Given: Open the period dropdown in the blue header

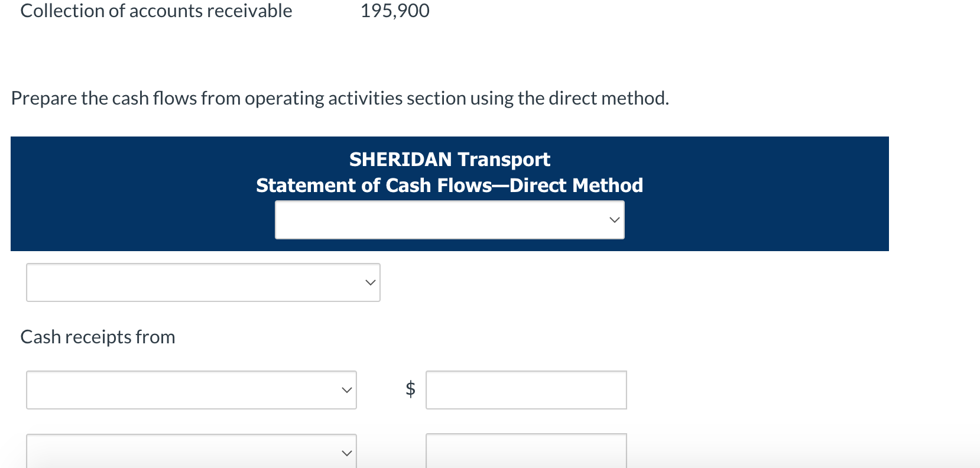Looking at the screenshot, I should [x=449, y=219].
